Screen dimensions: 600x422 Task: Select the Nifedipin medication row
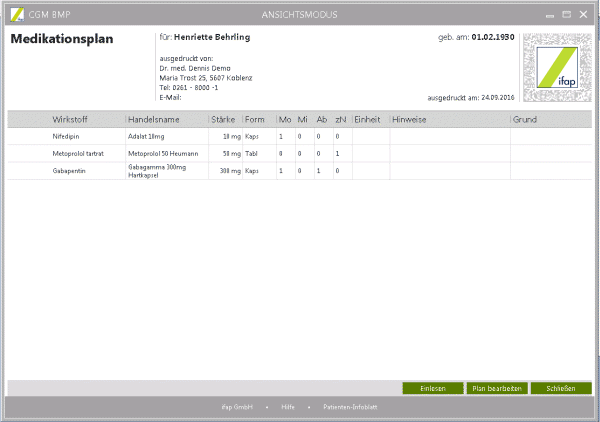[x=68, y=136]
